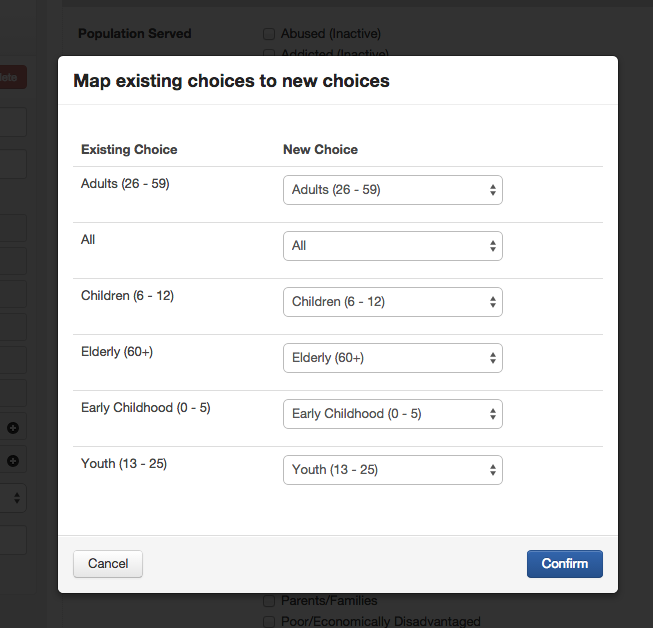Expand the Elderly (60+) new choice dropdown
The image size is (653, 628).
click(392, 358)
